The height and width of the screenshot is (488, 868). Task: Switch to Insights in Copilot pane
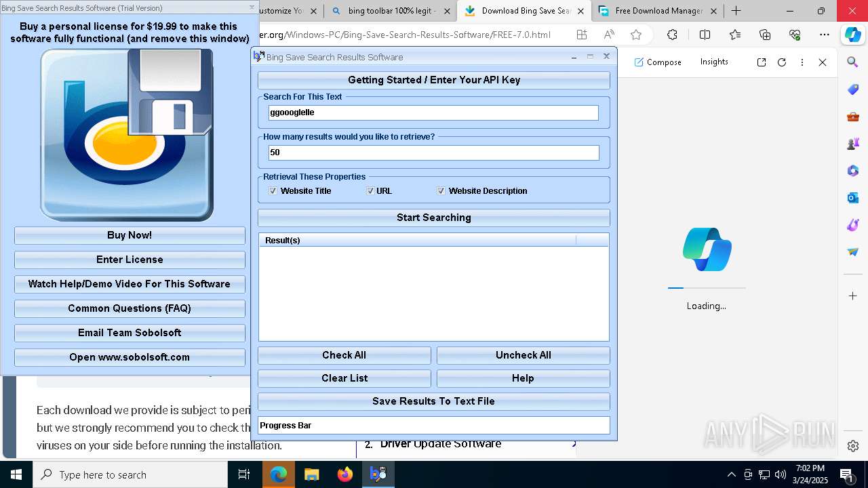click(714, 62)
